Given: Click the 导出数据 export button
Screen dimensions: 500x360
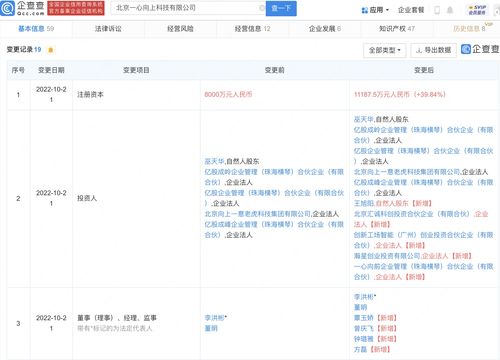Looking at the screenshot, I should [434, 50].
